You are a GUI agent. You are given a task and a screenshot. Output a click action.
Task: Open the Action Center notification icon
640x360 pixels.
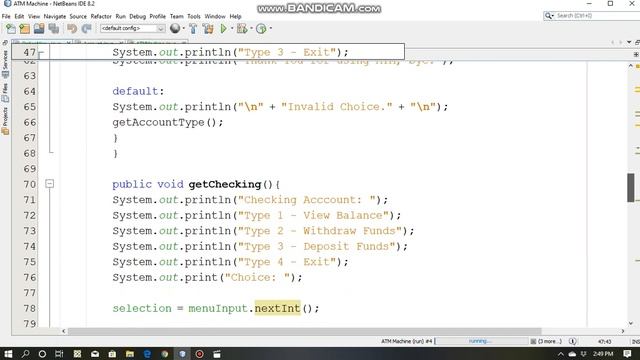627,354
